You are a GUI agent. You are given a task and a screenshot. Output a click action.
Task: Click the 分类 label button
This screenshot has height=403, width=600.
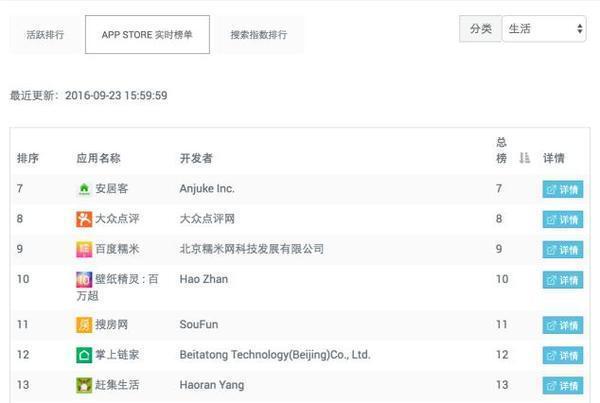(x=481, y=29)
